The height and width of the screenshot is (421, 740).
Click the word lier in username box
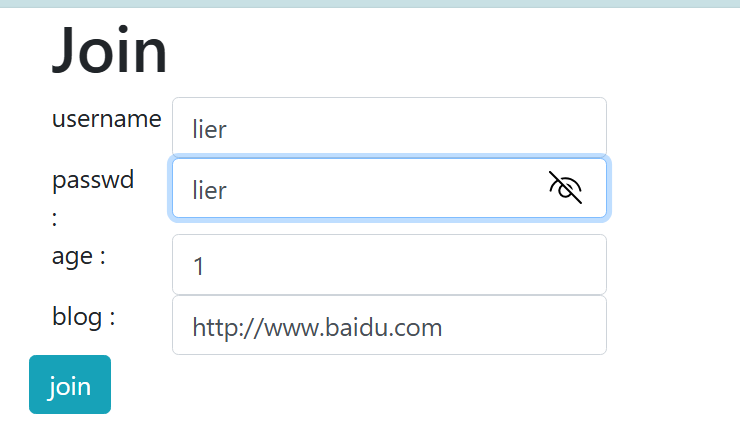pyautogui.click(x=210, y=129)
